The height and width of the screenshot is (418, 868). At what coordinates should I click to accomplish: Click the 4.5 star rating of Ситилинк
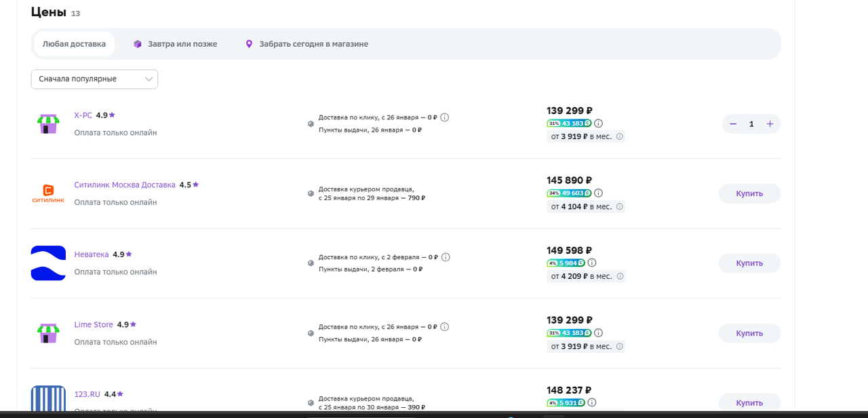tap(189, 185)
